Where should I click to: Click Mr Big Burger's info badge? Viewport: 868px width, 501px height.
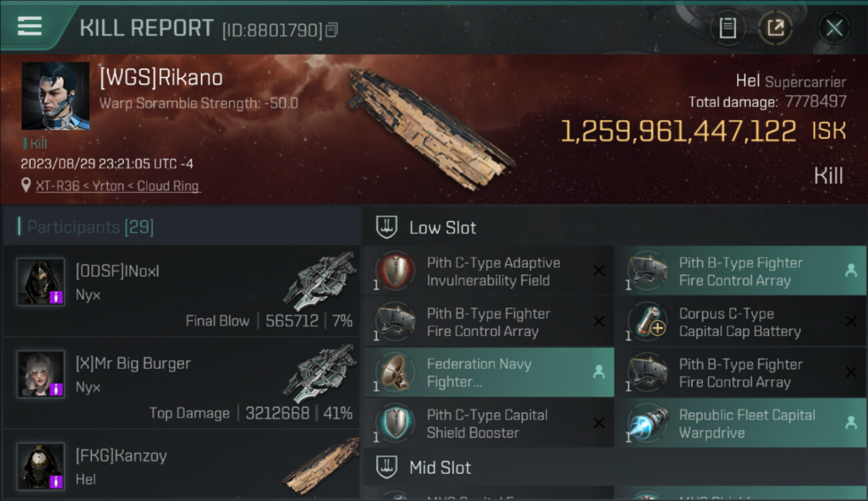pos(57,389)
